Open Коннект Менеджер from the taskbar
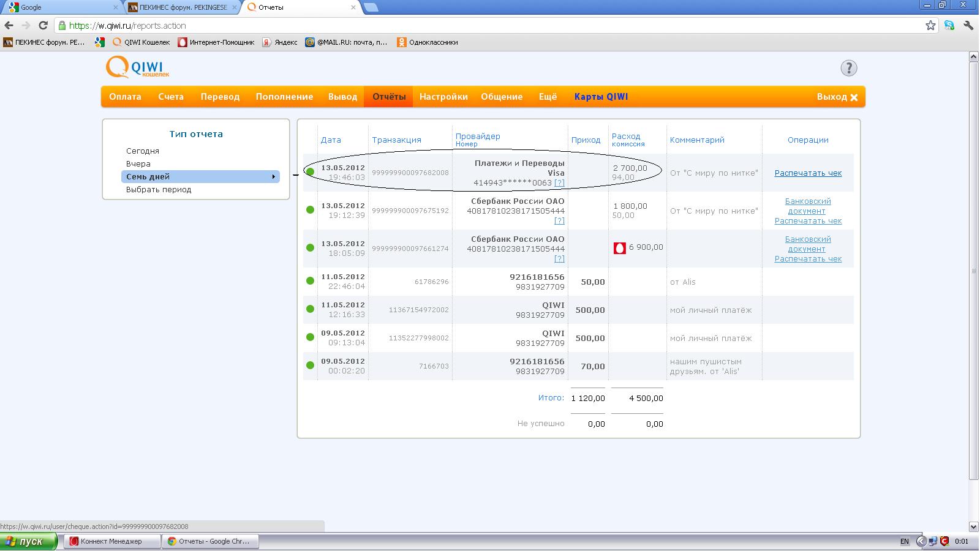Image resolution: width=980 pixels, height=551 pixels. click(112, 541)
